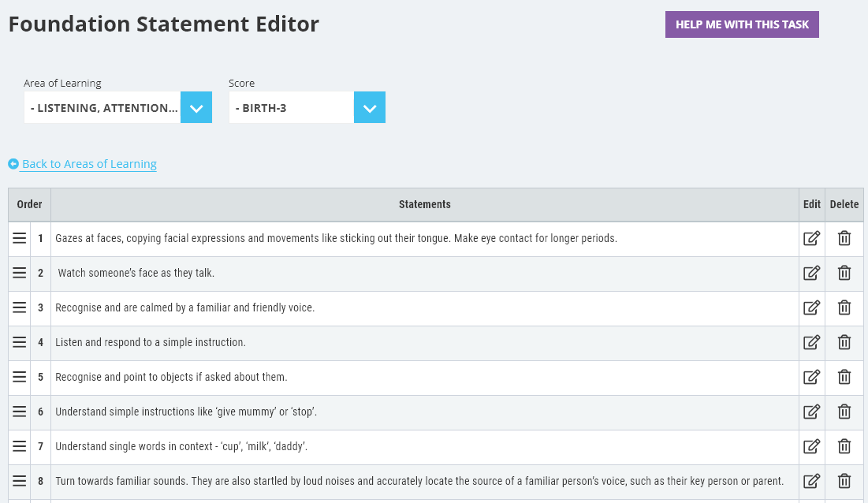Edit the 'Turn towards familiar sounds' statement
This screenshot has width=868, height=503.
click(x=811, y=481)
